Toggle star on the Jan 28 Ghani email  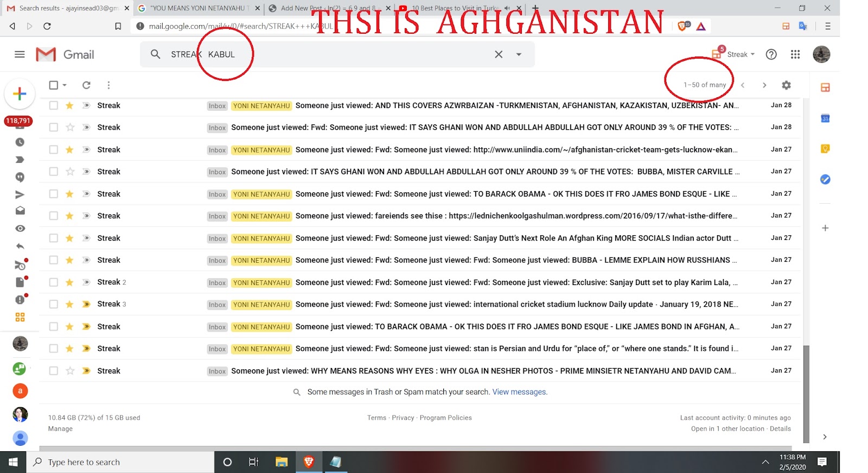pyautogui.click(x=69, y=128)
